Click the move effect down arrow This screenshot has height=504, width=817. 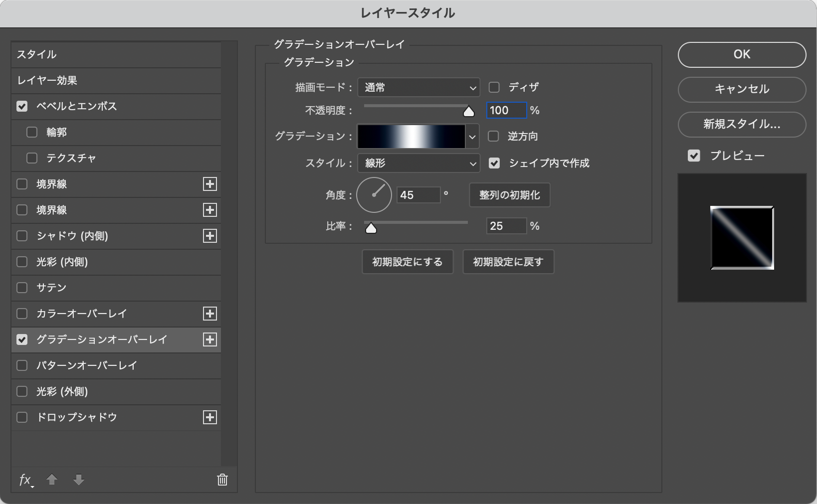78,480
